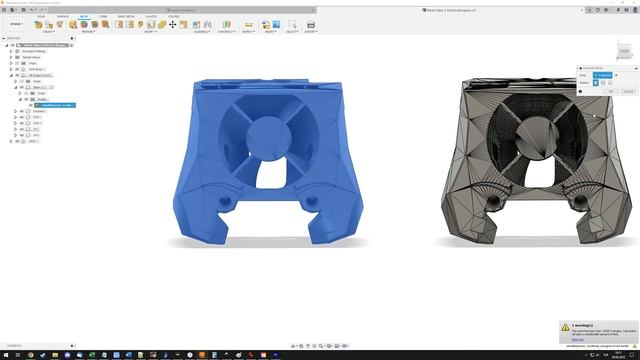Switch to the SURFACE toolbar tab
Viewport: 640px width, 360px height.
click(62, 17)
